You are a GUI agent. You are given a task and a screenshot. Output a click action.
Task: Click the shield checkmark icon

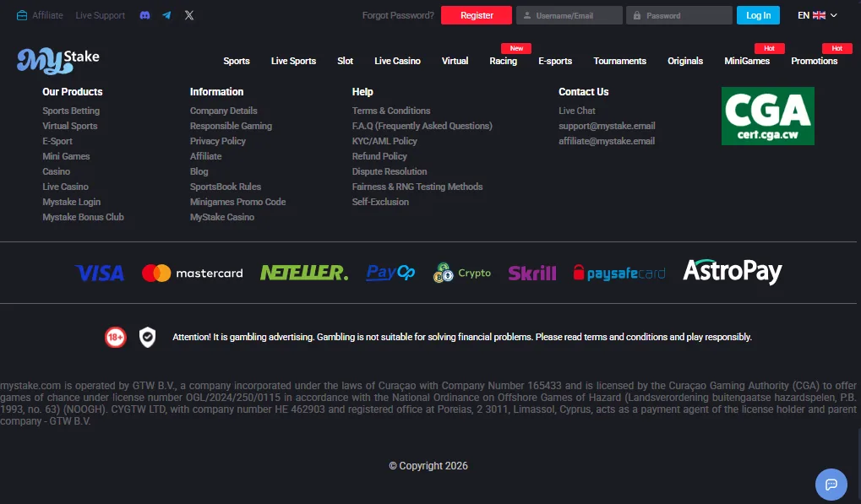coord(147,338)
